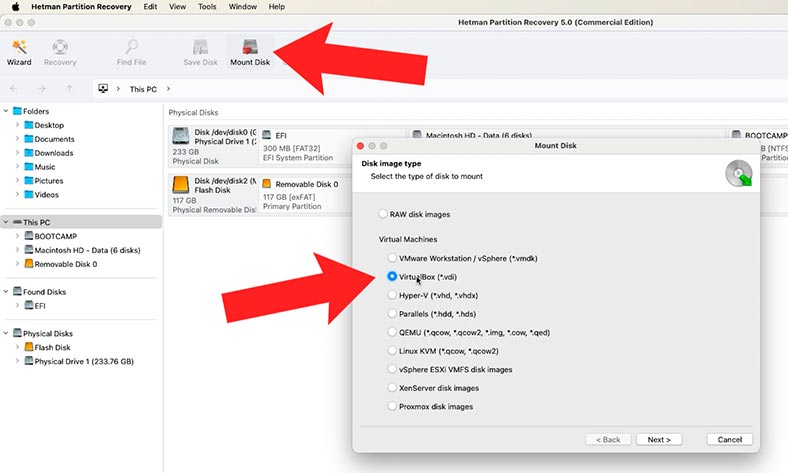Open the Edit menu

tap(150, 7)
